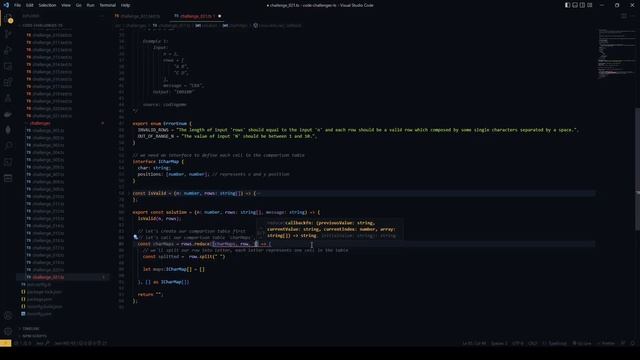Click the Split Editor icon
640x360 pixels.
click(x=623, y=16)
